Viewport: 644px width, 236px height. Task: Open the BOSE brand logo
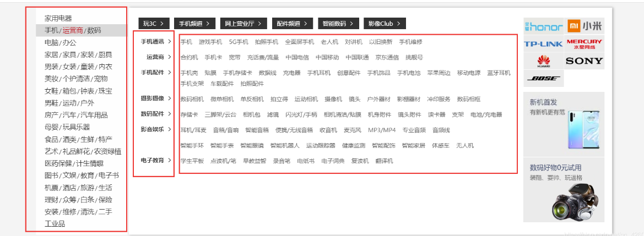coord(543,79)
